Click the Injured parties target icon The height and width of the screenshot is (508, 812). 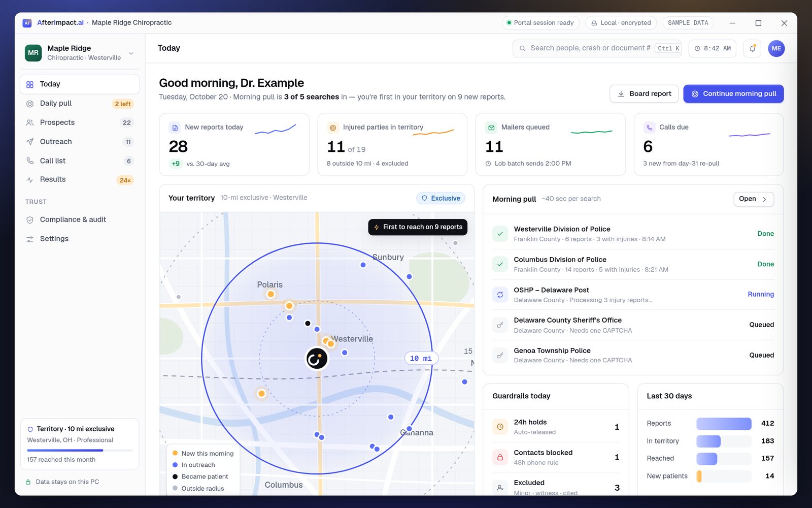coord(333,128)
